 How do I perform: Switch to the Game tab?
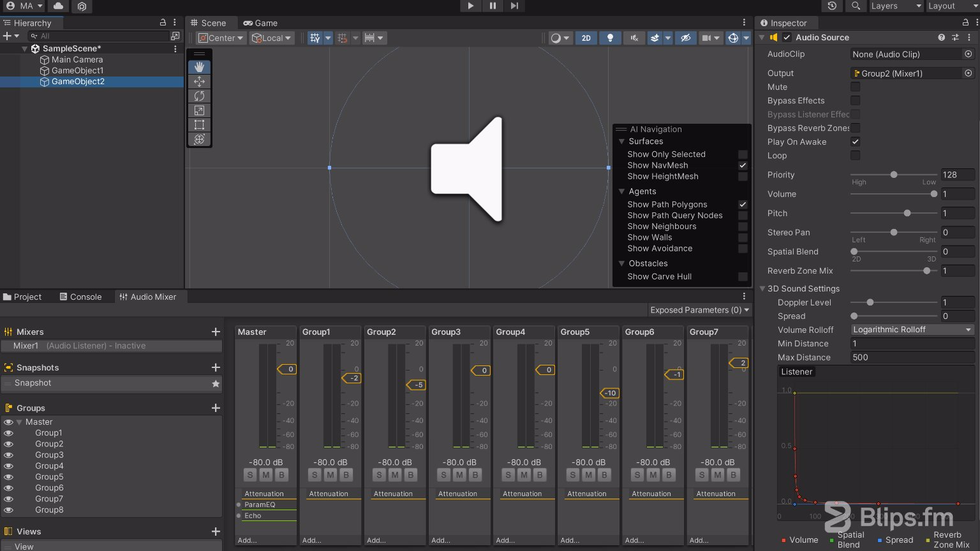[x=260, y=23]
